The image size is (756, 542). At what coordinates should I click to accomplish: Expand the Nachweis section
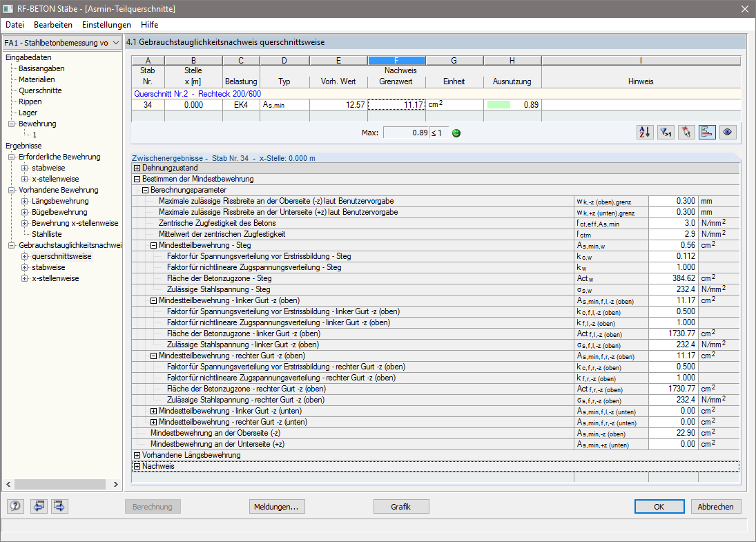coord(137,467)
